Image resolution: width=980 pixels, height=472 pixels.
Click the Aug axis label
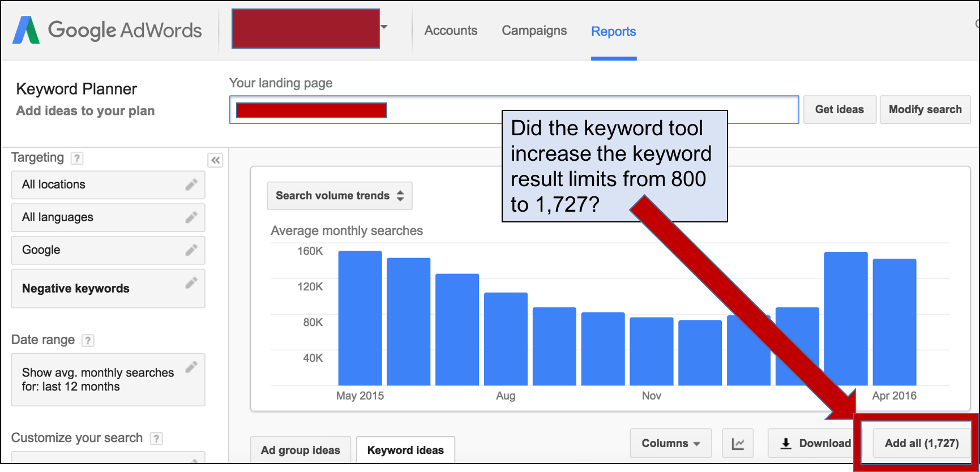pos(506,396)
